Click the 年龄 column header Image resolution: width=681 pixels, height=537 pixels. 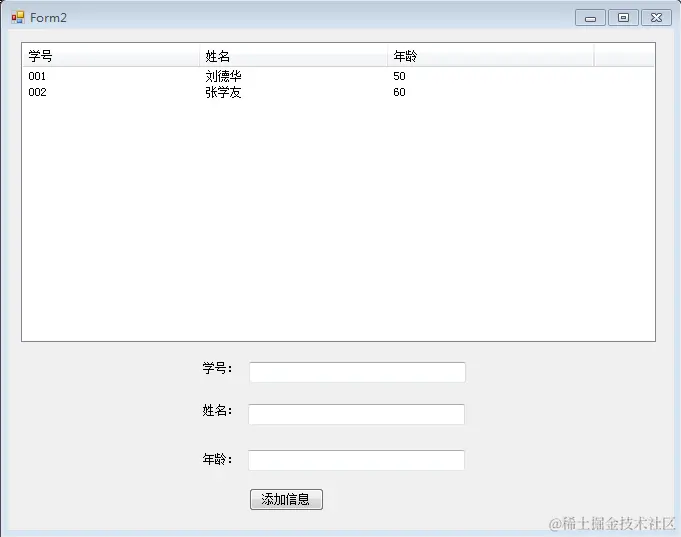(491, 56)
